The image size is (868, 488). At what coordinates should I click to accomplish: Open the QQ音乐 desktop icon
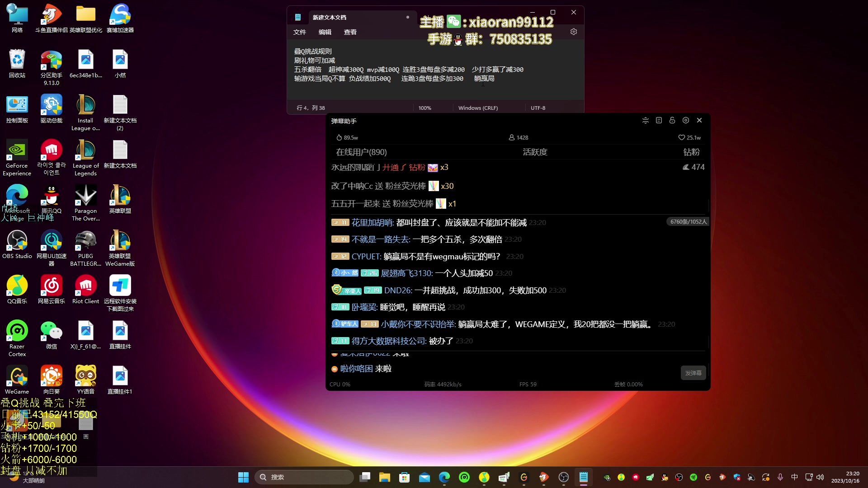click(x=17, y=289)
